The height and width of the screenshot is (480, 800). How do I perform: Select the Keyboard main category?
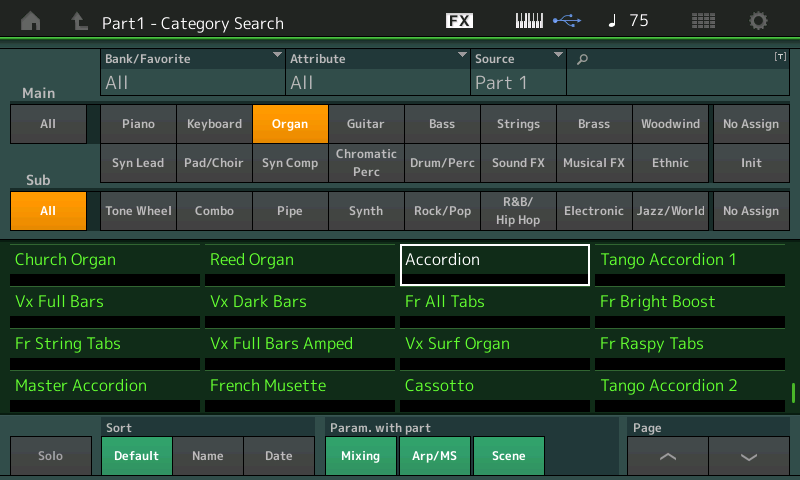pos(214,124)
